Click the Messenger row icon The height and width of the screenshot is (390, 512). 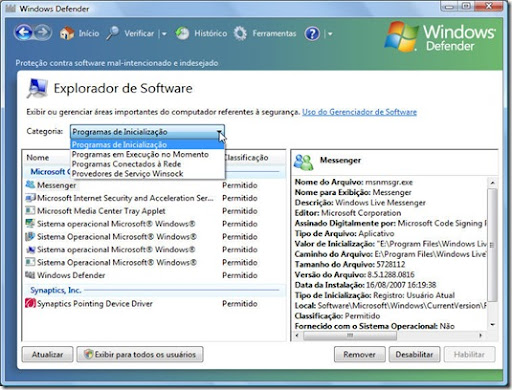coord(30,185)
